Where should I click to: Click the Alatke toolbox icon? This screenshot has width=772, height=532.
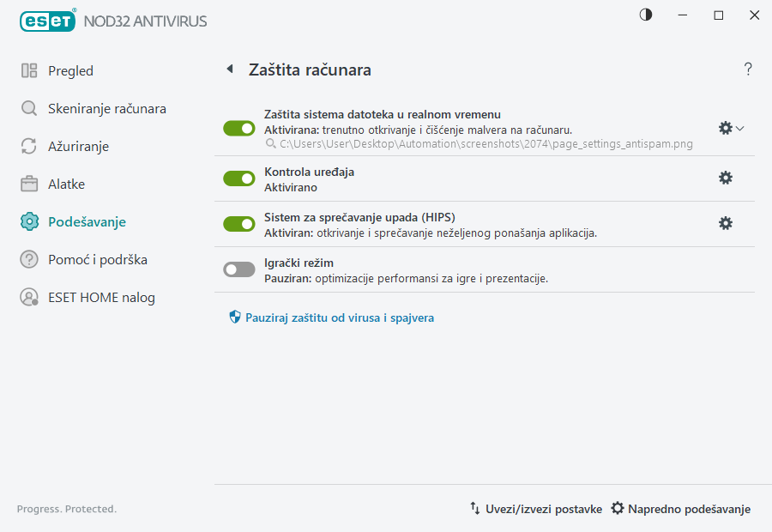(29, 184)
